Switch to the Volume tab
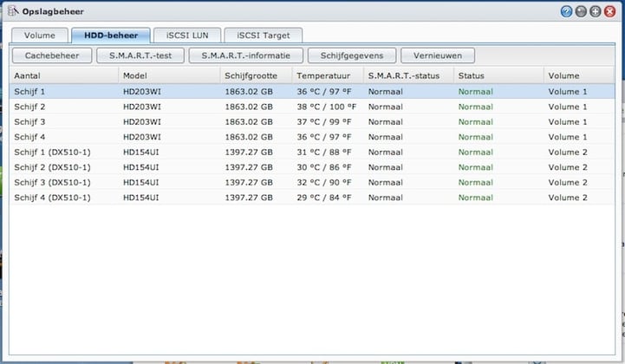This screenshot has height=364, width=625. click(x=39, y=36)
